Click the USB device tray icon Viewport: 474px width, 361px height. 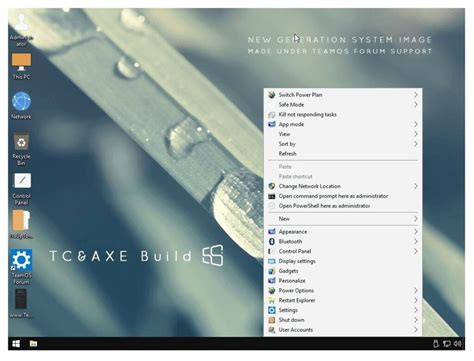436,343
